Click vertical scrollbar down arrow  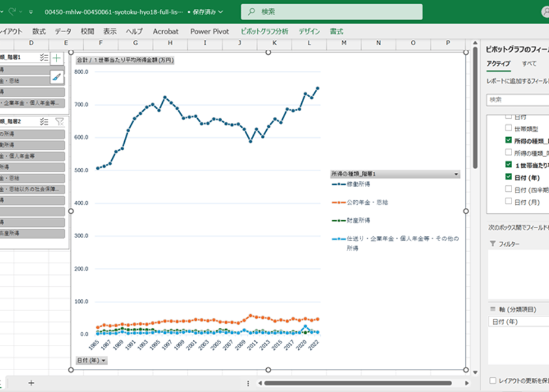point(475,372)
